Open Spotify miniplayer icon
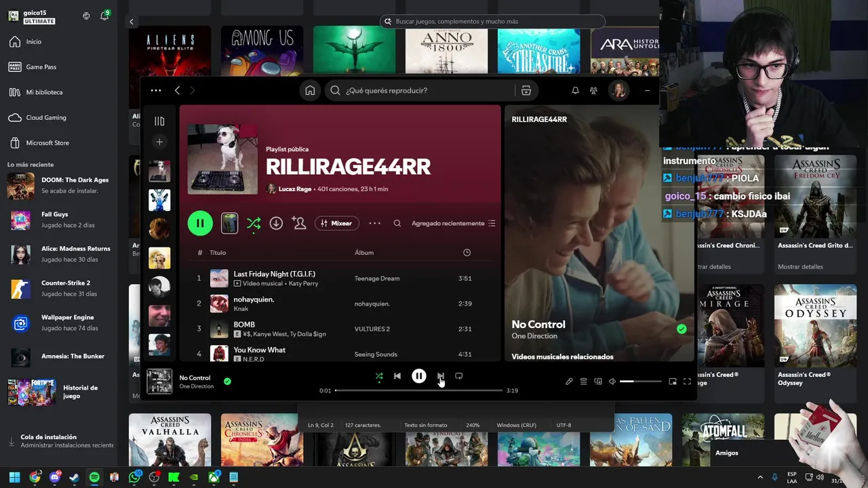The height and width of the screenshot is (488, 868). tap(673, 382)
